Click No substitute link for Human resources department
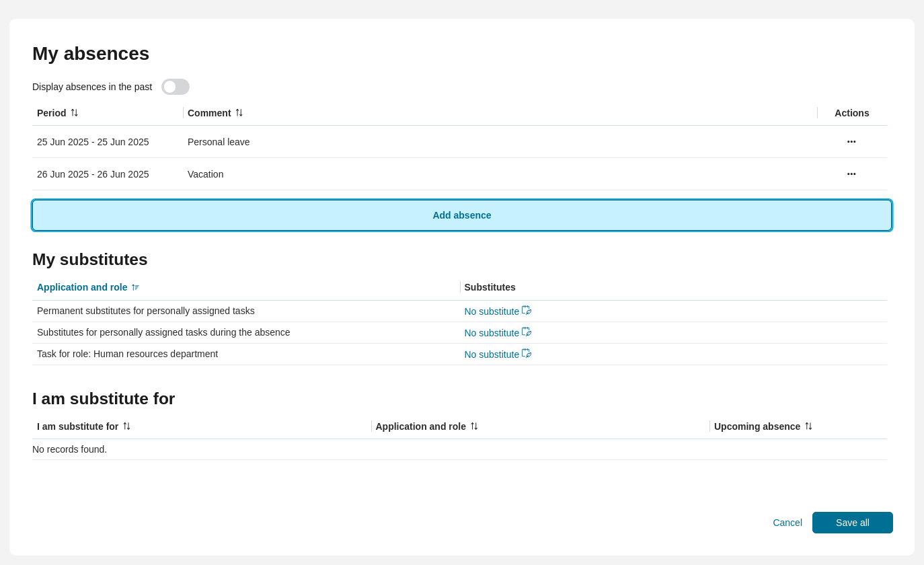The height and width of the screenshot is (565, 924). click(492, 354)
